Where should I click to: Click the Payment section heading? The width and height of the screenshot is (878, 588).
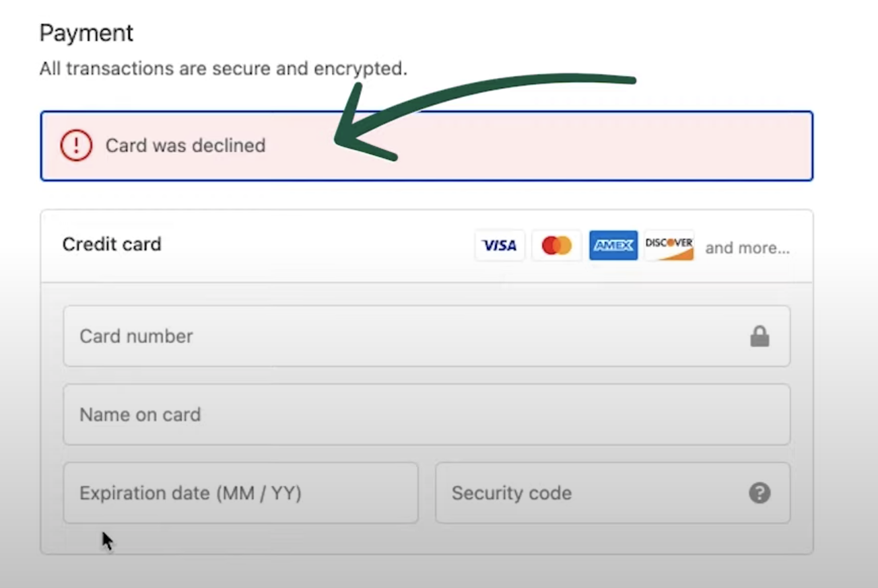pyautogui.click(x=86, y=33)
